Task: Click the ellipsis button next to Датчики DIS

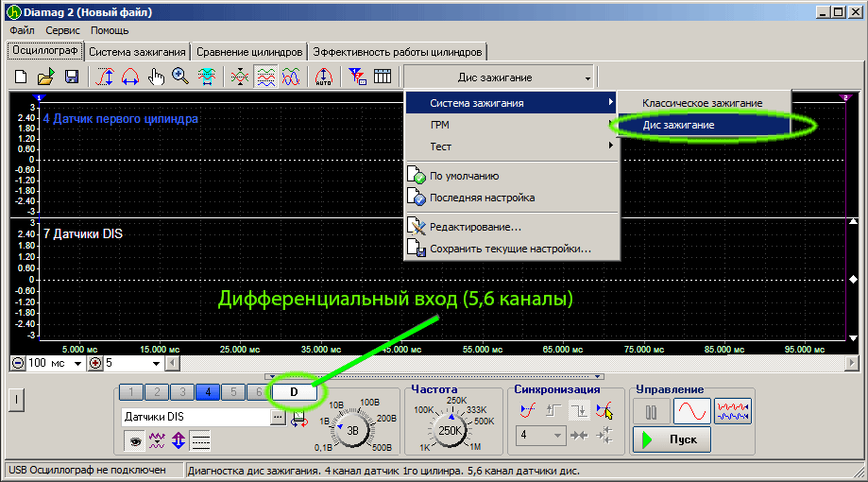Action: [x=278, y=417]
